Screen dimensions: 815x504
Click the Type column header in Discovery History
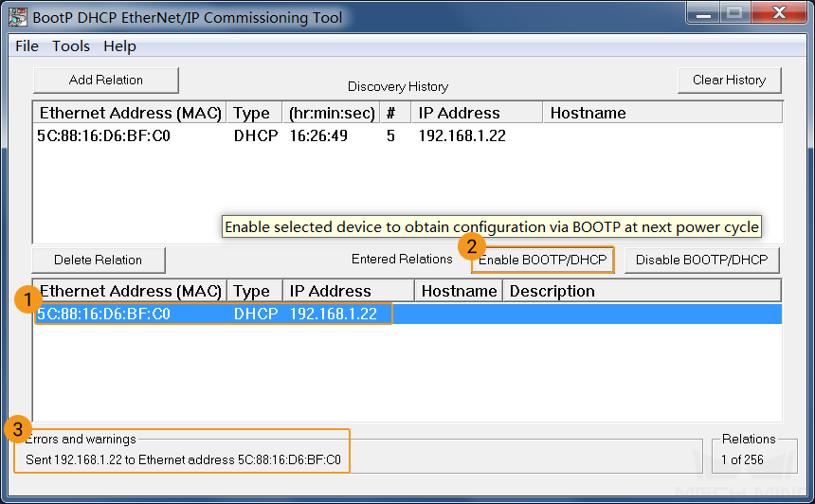(254, 113)
